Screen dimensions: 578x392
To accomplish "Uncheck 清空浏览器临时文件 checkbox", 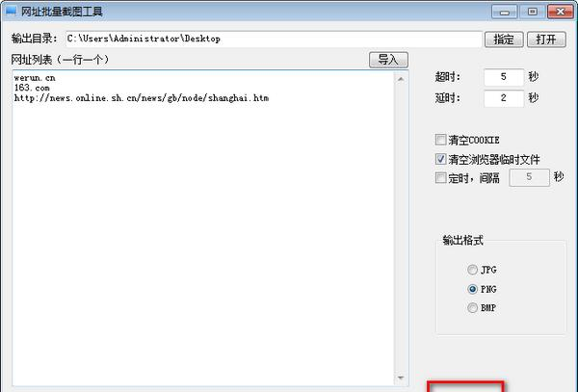I will (440, 159).
